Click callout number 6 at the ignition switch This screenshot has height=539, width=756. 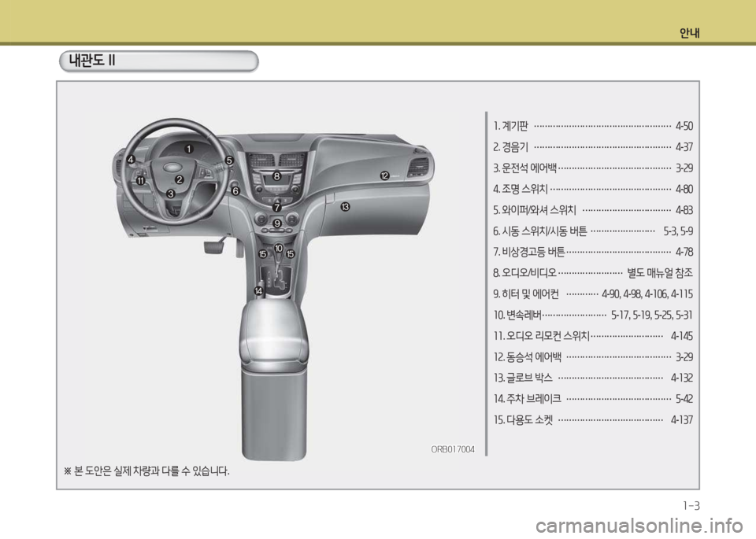235,190
